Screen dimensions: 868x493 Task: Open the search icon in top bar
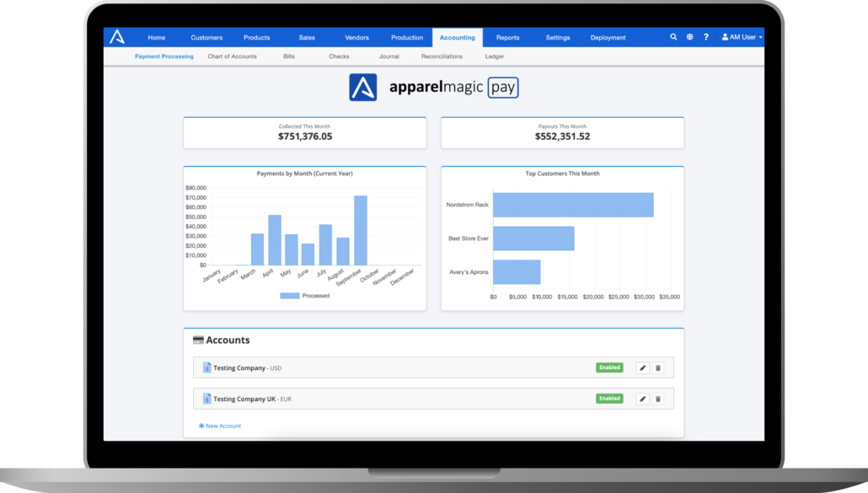pos(673,37)
